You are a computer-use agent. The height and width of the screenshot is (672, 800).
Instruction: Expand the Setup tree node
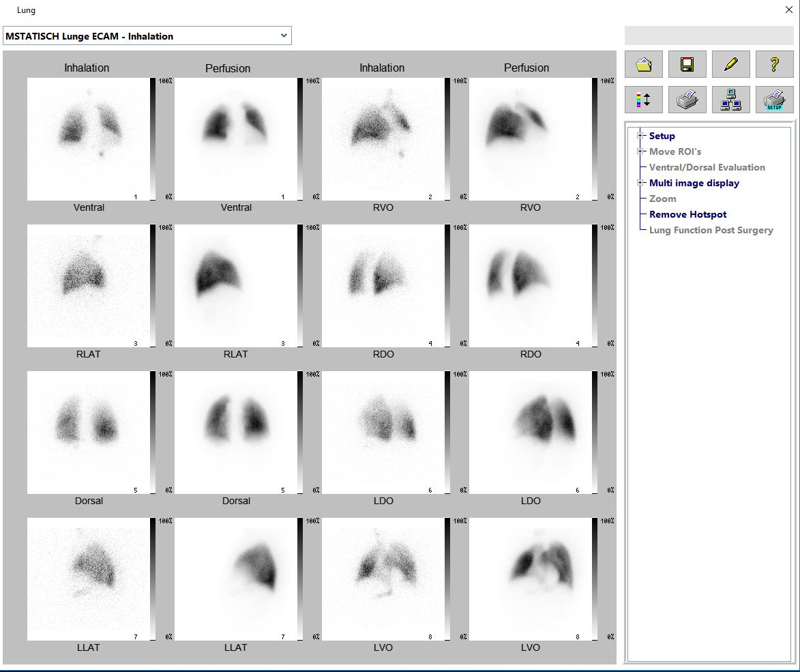coord(640,136)
